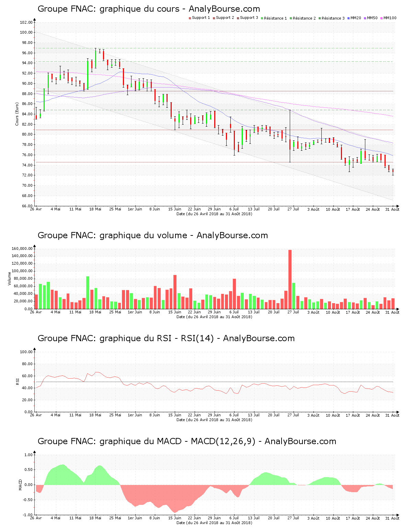412x532 pixels.
Task: Click the 88.00 value on the price axis
Action: (x=27, y=94)
